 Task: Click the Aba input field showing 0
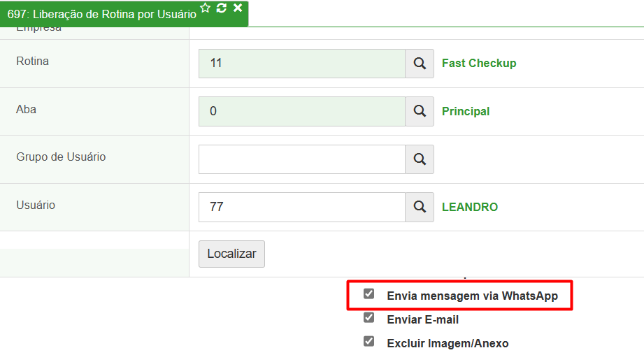(302, 111)
